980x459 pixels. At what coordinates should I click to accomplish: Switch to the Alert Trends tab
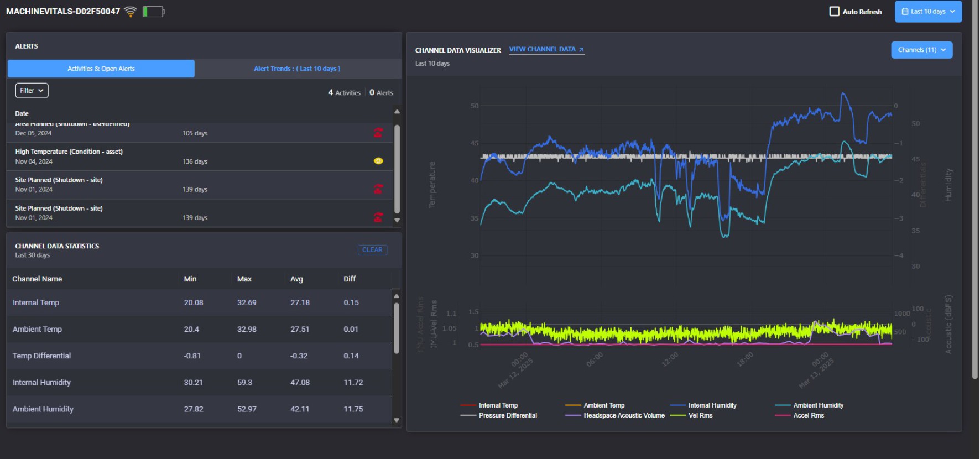(297, 69)
